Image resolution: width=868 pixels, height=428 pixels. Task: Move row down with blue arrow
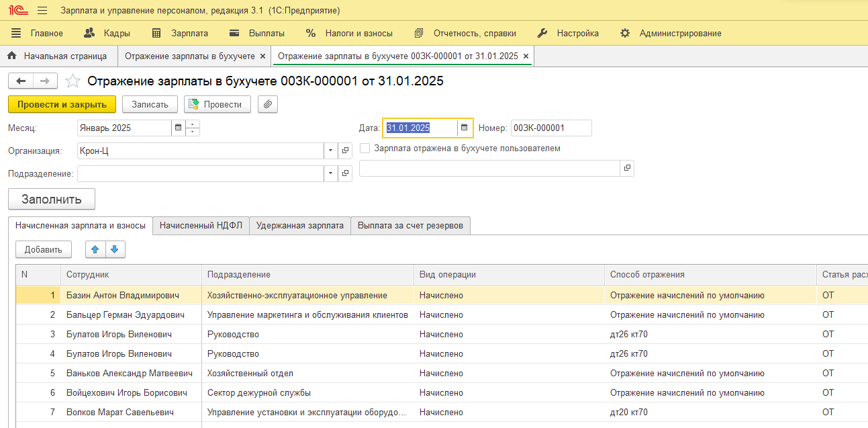point(114,249)
